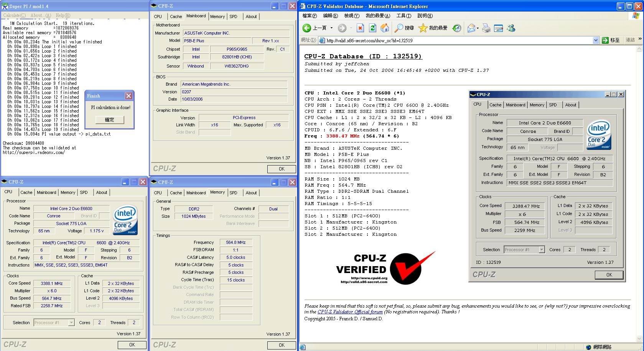The width and height of the screenshot is (644, 351).
Task: Click the IE Back arrow button
Action: pos(307,28)
